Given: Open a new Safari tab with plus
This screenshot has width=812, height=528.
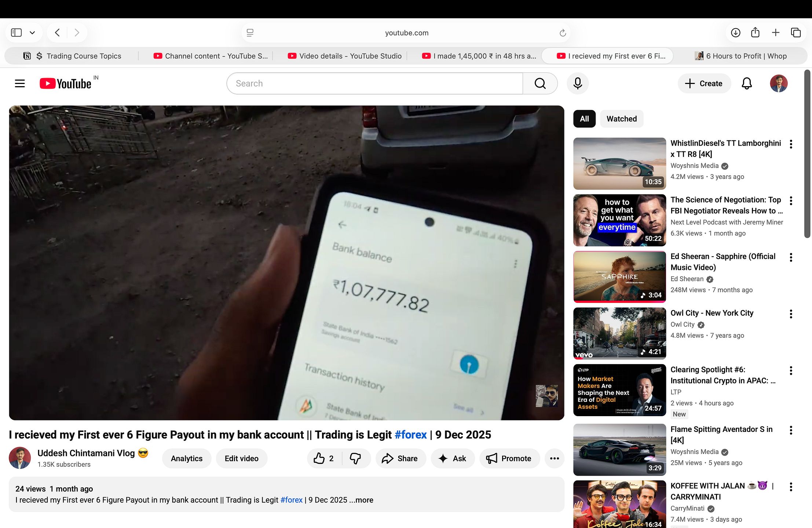Looking at the screenshot, I should pos(776,33).
